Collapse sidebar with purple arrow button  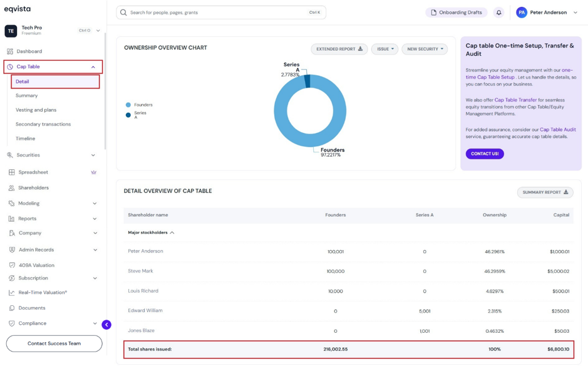(106, 325)
